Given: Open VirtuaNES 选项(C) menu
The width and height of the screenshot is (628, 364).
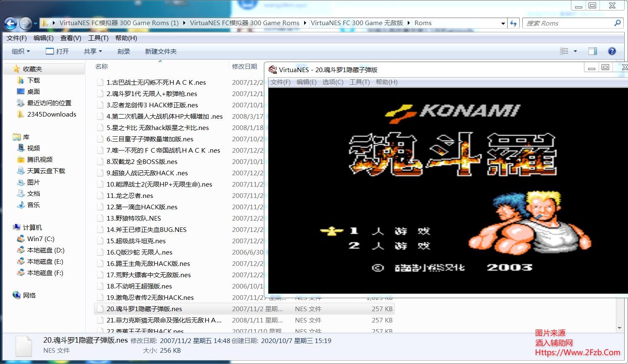Looking at the screenshot, I should pyautogui.click(x=333, y=82).
